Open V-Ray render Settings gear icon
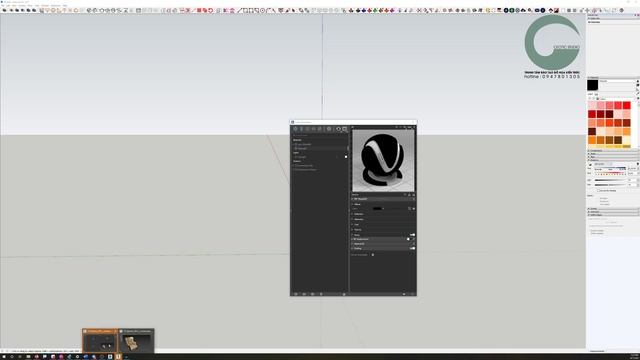The width and height of the screenshot is (640, 360). [x=329, y=129]
